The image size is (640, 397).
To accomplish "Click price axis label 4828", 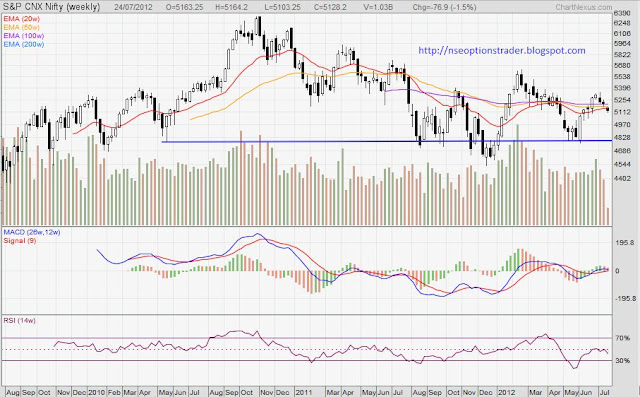I will pos(622,138).
